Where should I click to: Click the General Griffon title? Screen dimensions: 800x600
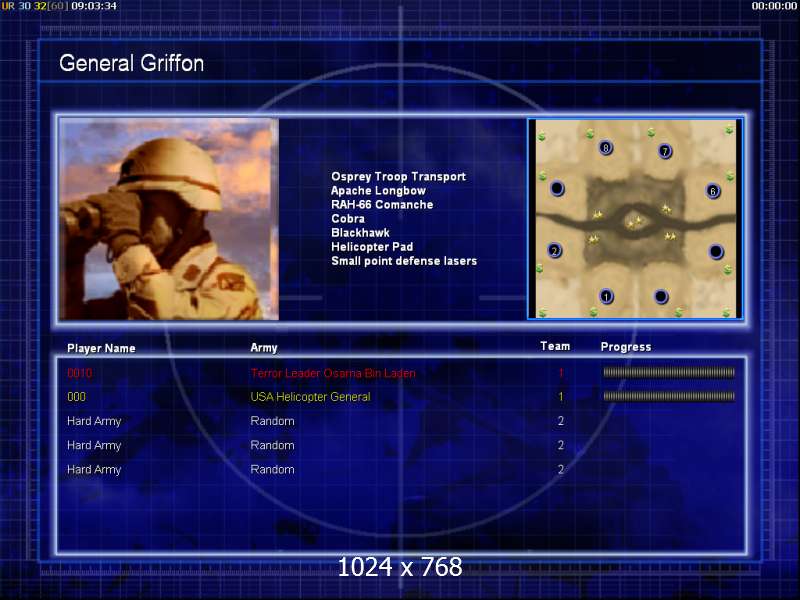pyautogui.click(x=132, y=63)
